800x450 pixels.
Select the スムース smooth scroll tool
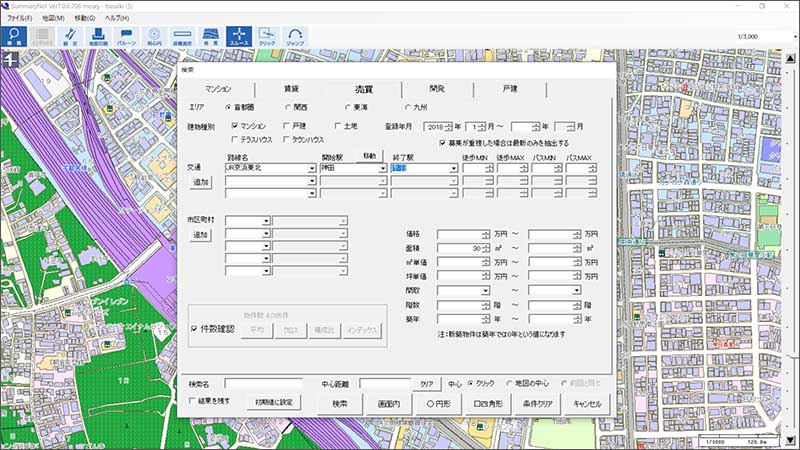[239, 37]
